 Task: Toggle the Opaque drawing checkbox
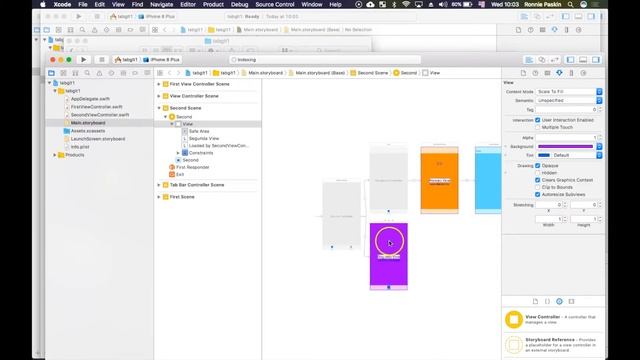click(538, 166)
